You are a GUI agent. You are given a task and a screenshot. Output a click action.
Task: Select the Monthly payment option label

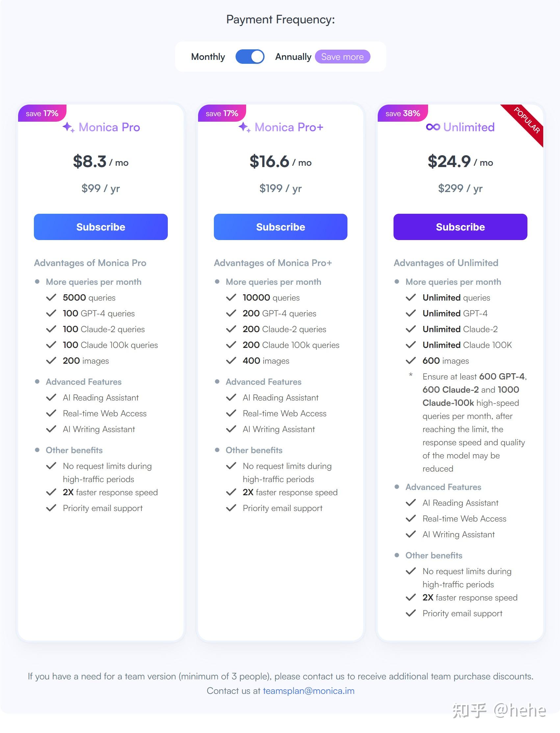click(208, 57)
